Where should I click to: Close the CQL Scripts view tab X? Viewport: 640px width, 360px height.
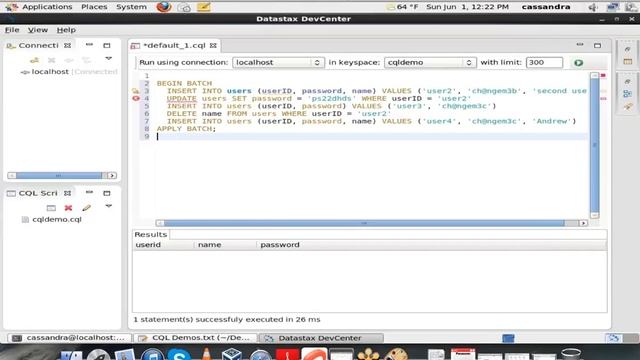click(x=67, y=193)
